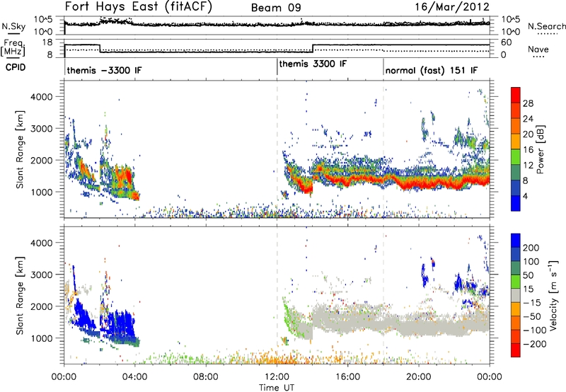Click the '3000' tick on the velocity panel
Viewport: 566px width, 392px height.
click(x=41, y=275)
